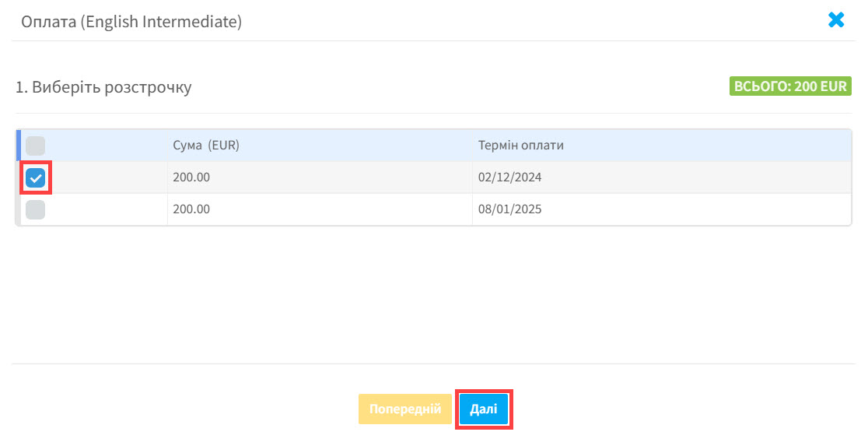Click the empty header cell beside the select-all checkbox
The width and height of the screenshot is (868, 439).
(x=105, y=146)
